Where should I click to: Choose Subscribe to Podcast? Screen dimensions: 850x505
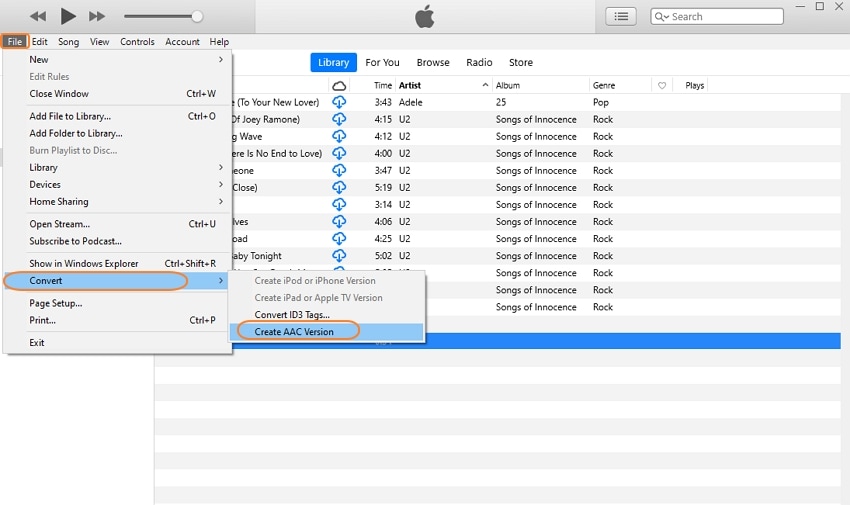(118, 241)
